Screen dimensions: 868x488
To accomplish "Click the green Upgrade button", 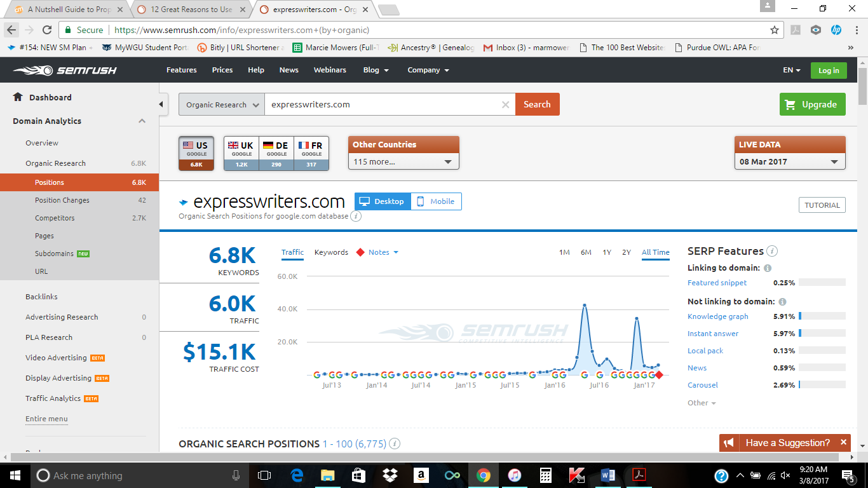I will pos(813,104).
